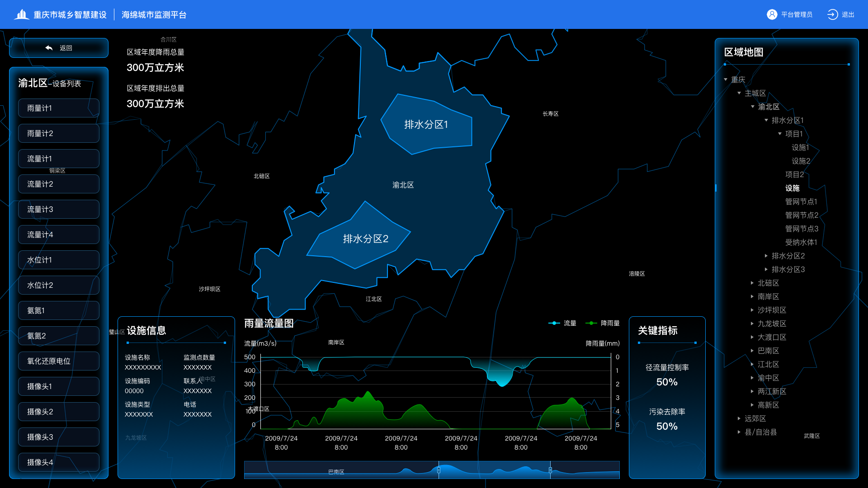Select device 摄像头4
The image size is (868, 488).
click(x=59, y=462)
